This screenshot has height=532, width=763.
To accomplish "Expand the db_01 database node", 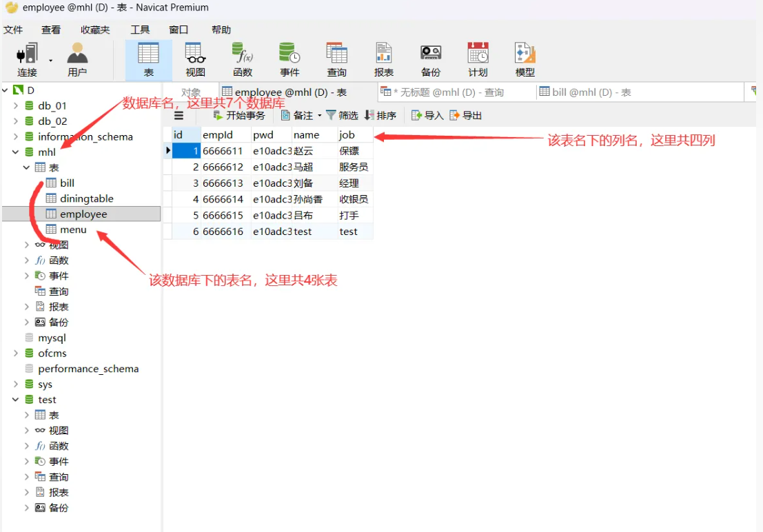I will point(15,105).
